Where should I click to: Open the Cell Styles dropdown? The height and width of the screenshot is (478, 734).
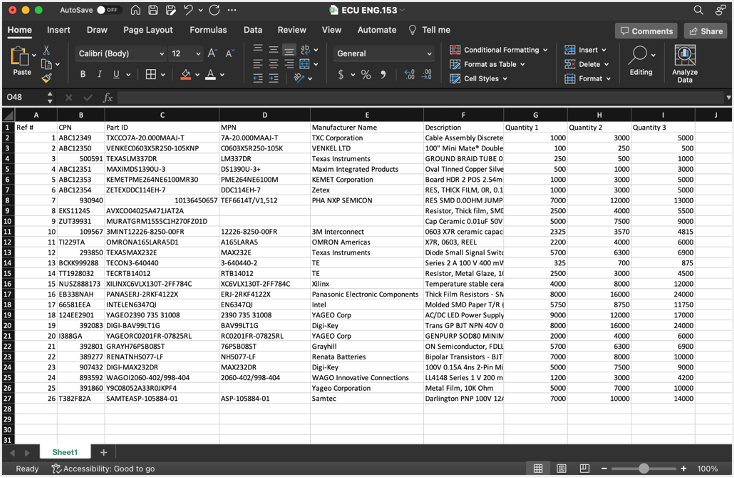click(x=478, y=78)
